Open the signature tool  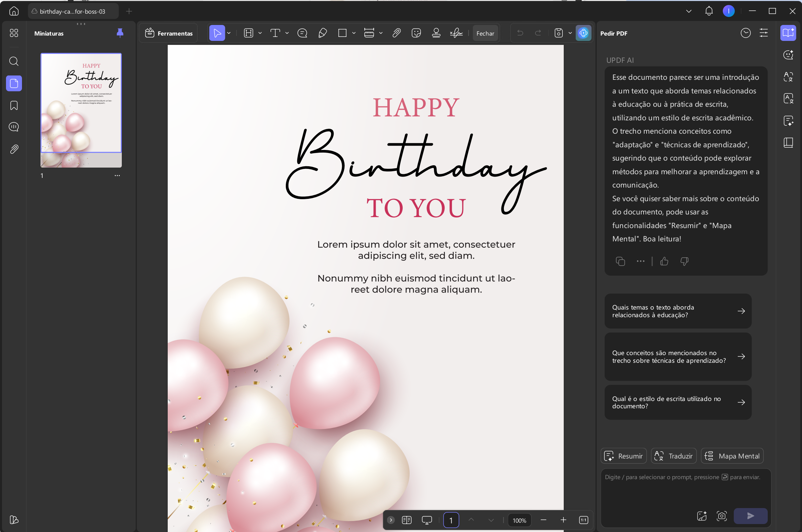tap(456, 33)
